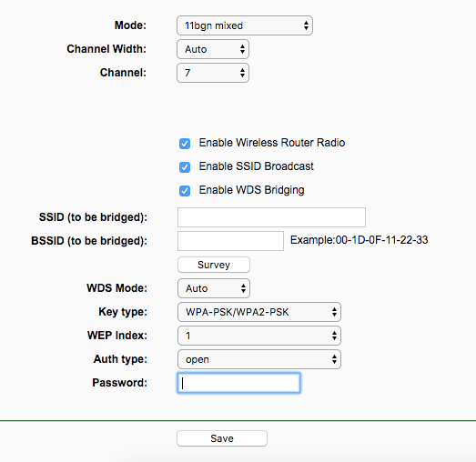Viewport: 476px width, 462px height.
Task: Click the BSSID example text 00-1D-0F-11-22-33
Action: [x=382, y=240]
